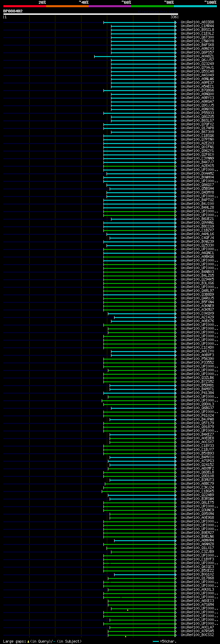Viewport: 220px width, 644px height.
Task: Click the UniRef100_A0A8Z1 hit label
Action: point(197,56)
